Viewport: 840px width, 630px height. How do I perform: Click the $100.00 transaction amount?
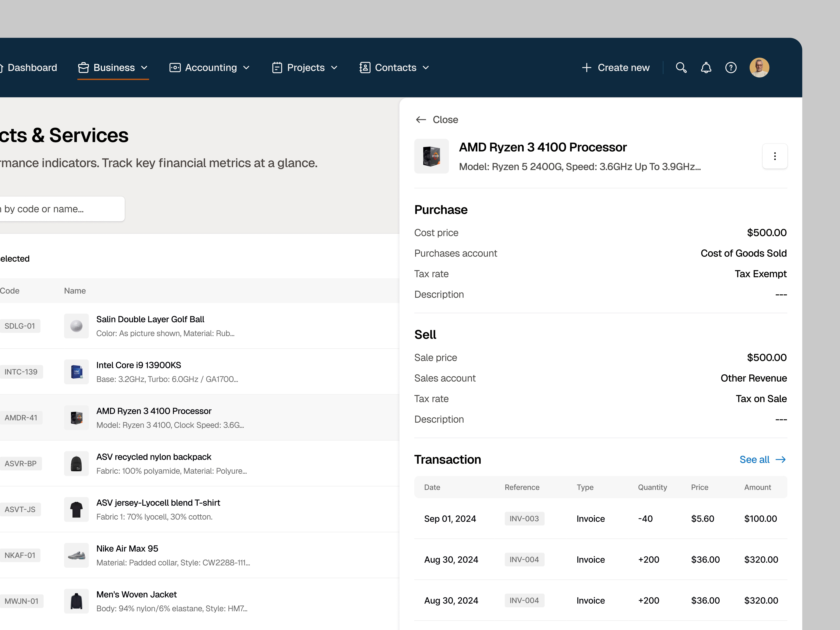[x=761, y=519]
